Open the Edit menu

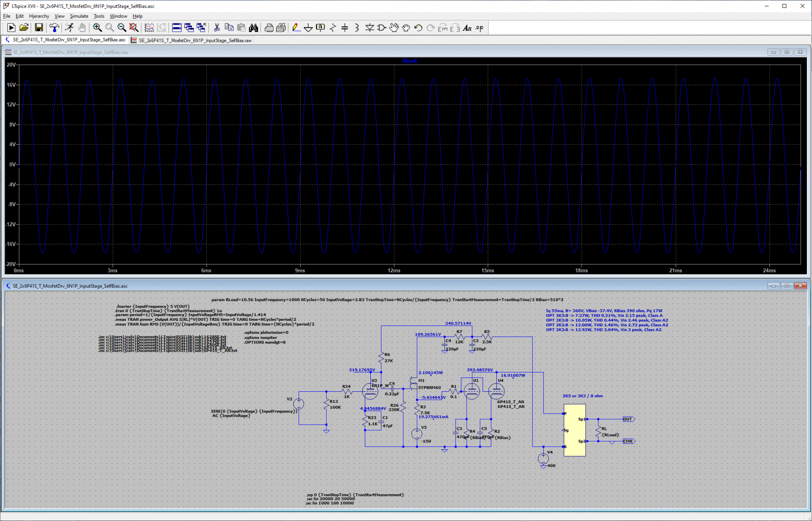19,16
